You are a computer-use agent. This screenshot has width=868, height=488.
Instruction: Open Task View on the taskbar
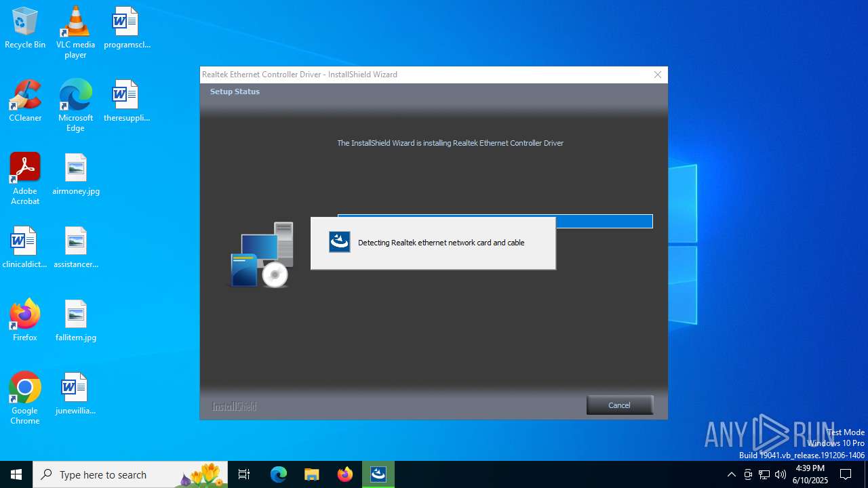(244, 474)
